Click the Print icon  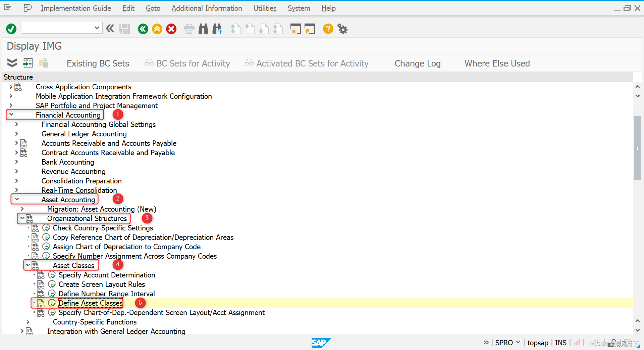tap(189, 29)
